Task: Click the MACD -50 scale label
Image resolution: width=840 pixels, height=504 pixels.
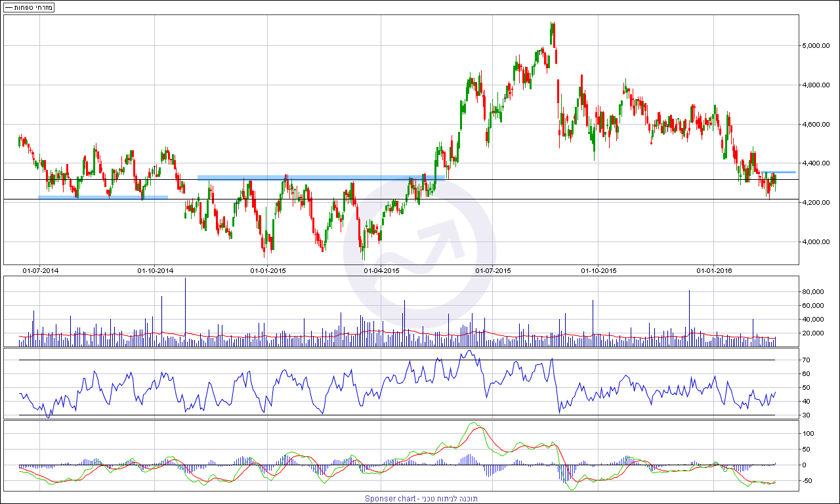Action: point(807,481)
